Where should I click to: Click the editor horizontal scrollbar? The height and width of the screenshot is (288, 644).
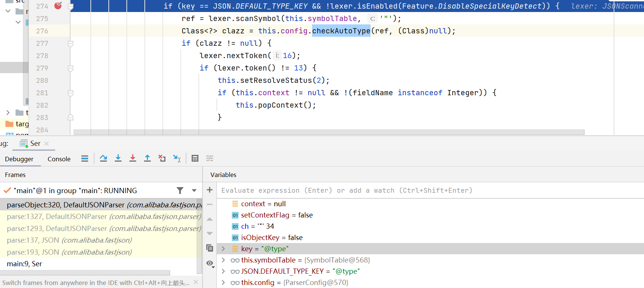click(329, 132)
